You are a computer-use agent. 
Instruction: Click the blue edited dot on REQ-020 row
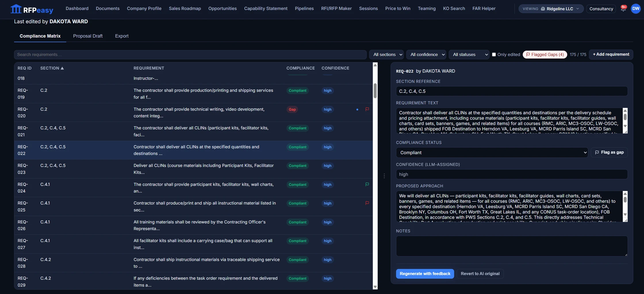pyautogui.click(x=357, y=109)
